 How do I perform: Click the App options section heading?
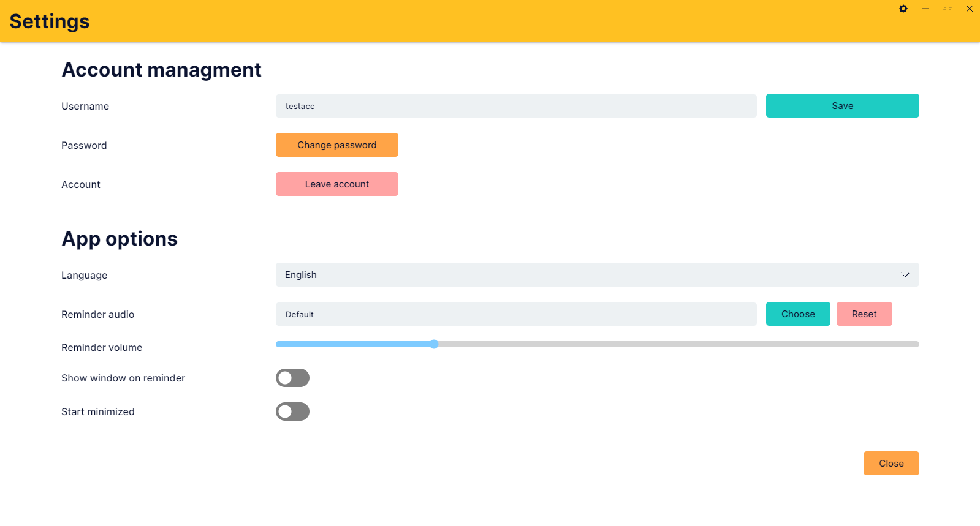tap(120, 239)
